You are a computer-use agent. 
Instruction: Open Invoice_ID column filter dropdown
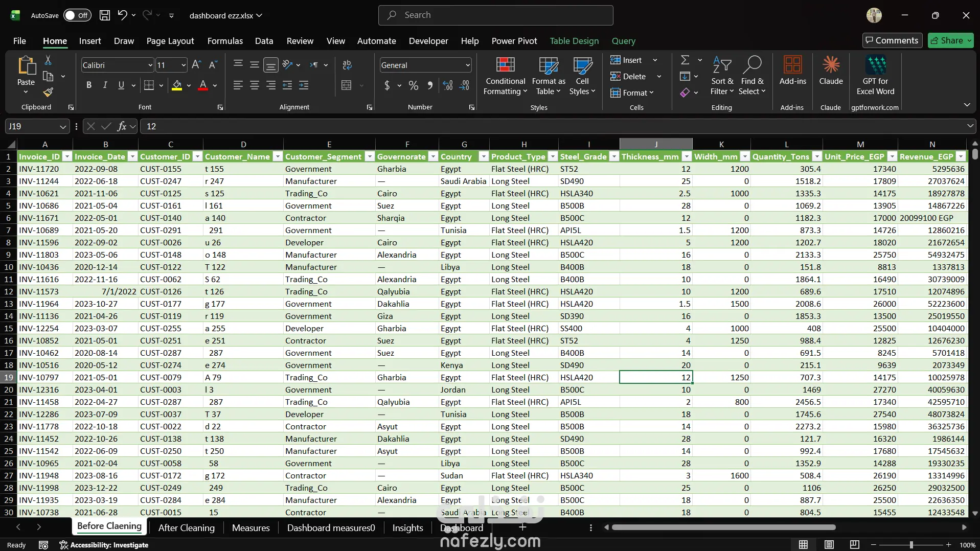click(67, 156)
